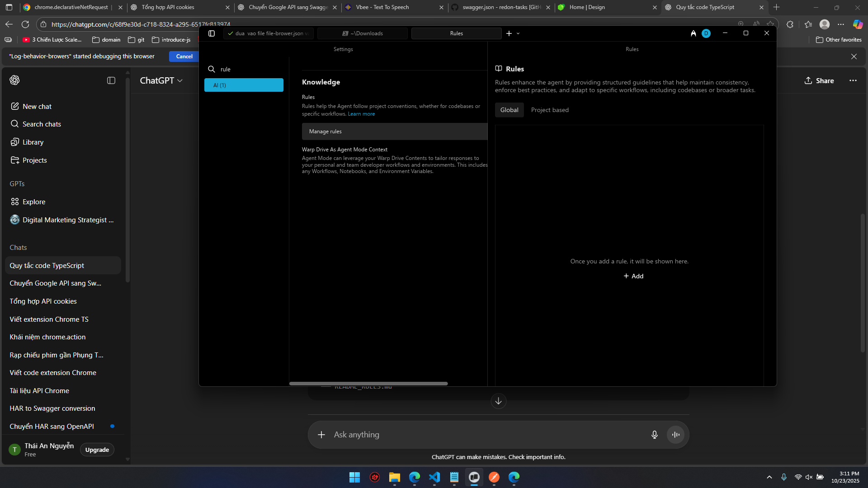This screenshot has width=868, height=488.
Task: Toggle the Warp tabs panel icon
Action: coord(211,33)
